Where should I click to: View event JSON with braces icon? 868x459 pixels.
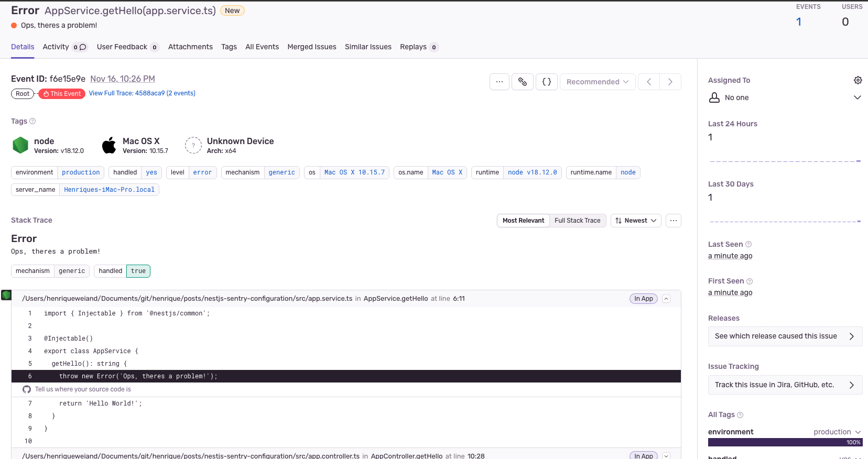point(547,82)
